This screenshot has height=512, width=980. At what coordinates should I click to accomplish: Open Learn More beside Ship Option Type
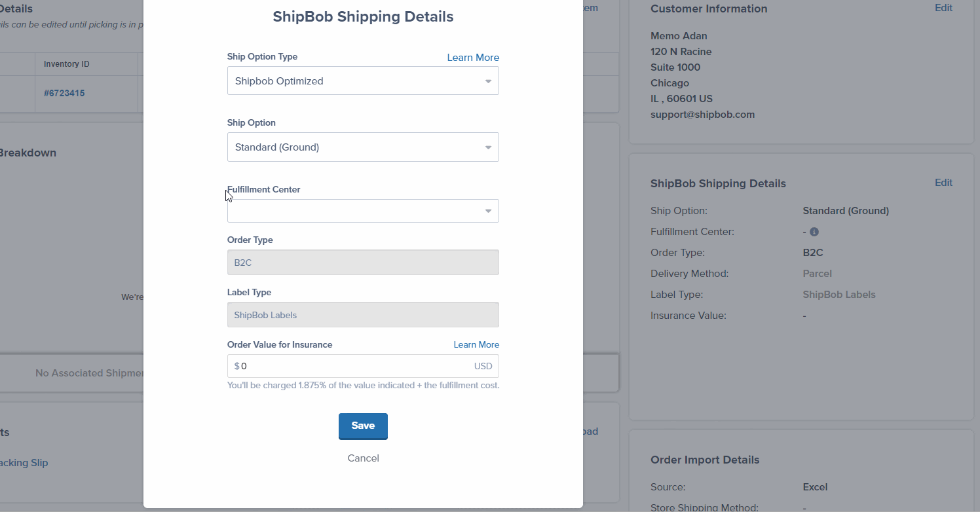(473, 57)
